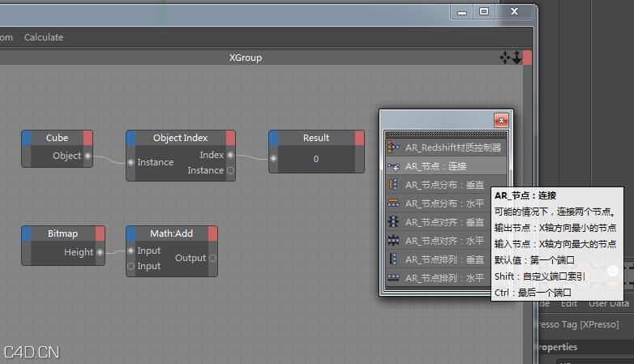Click the AR_节点分布:水平 icon
Screen dimensions: 634x364
tap(393, 203)
